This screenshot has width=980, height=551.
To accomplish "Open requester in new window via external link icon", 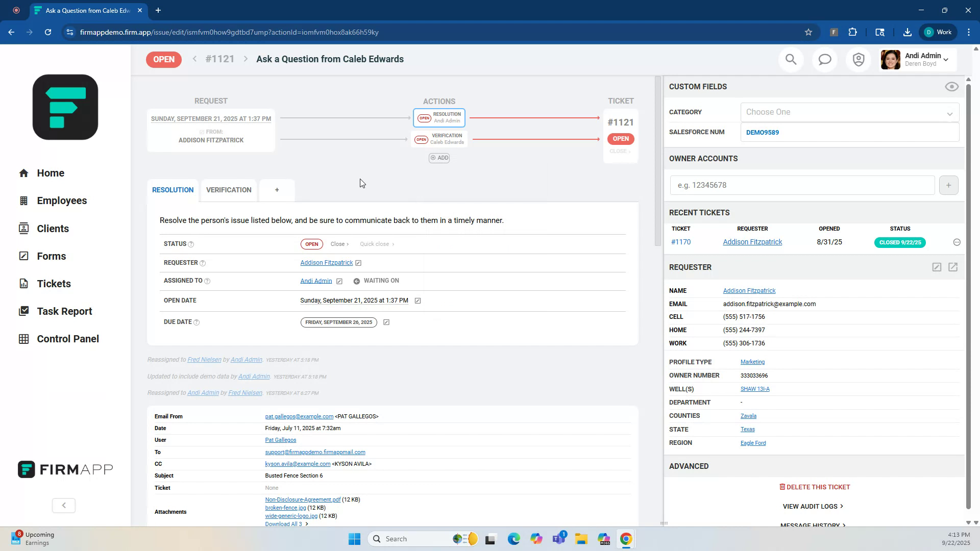I will click(953, 267).
